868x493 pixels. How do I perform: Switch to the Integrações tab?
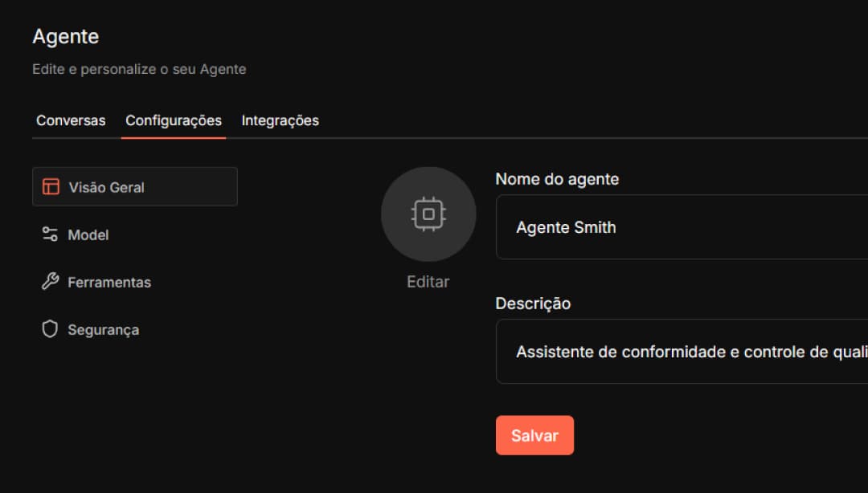click(x=280, y=120)
